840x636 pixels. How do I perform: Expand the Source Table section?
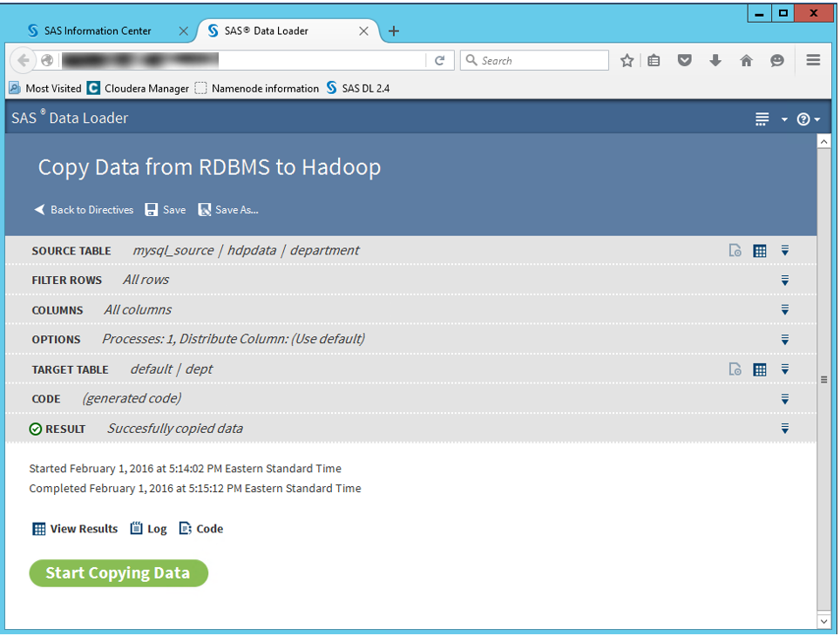point(785,250)
